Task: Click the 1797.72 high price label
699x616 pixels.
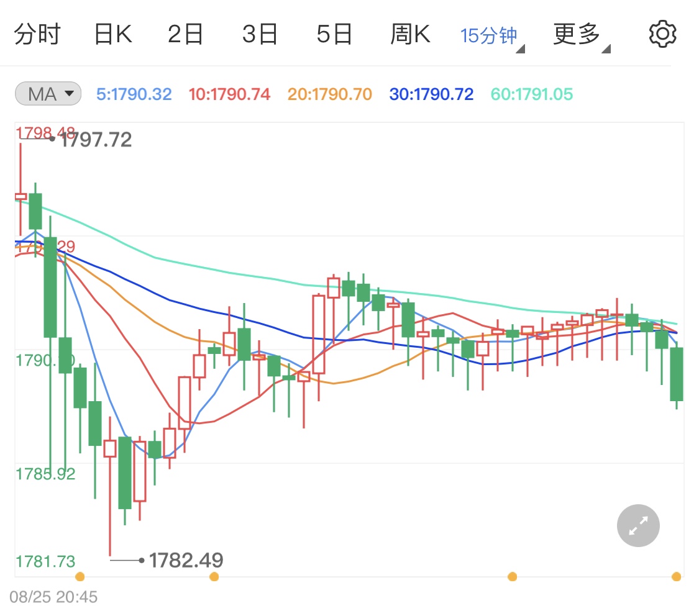Action: tap(96, 140)
